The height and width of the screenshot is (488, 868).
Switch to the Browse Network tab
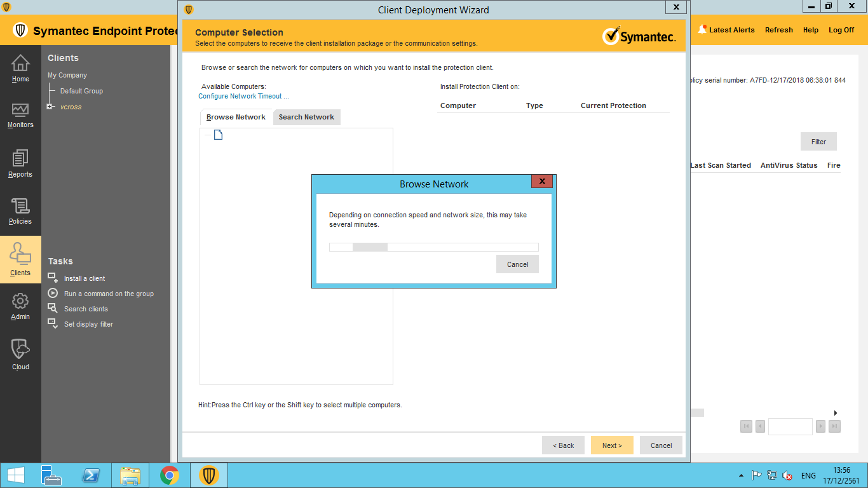tap(236, 117)
